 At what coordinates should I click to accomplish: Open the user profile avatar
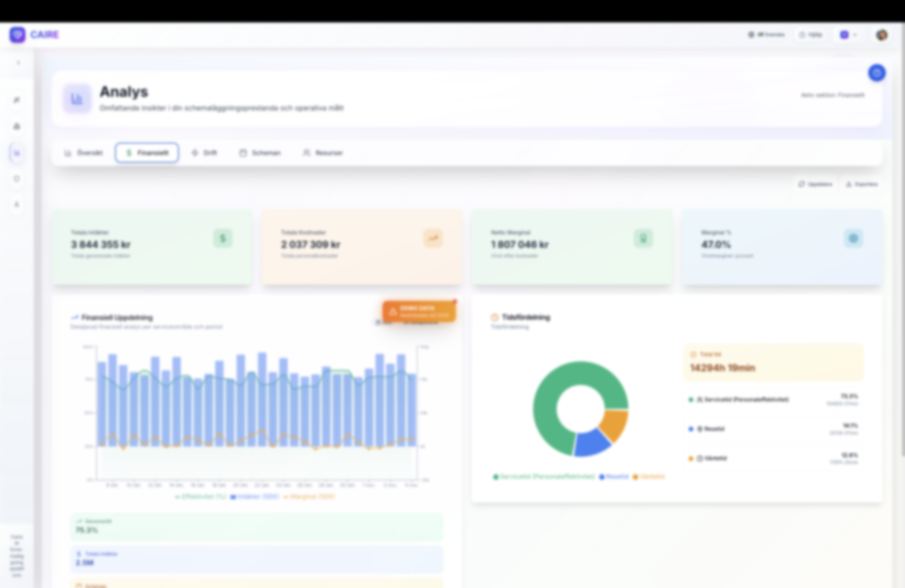pos(882,35)
